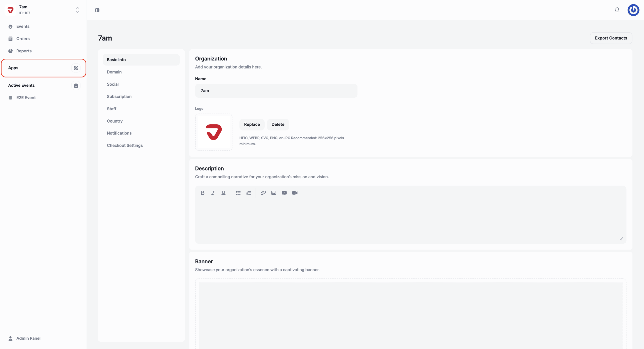Insert an image into description
The width and height of the screenshot is (644, 349).
[x=274, y=193]
